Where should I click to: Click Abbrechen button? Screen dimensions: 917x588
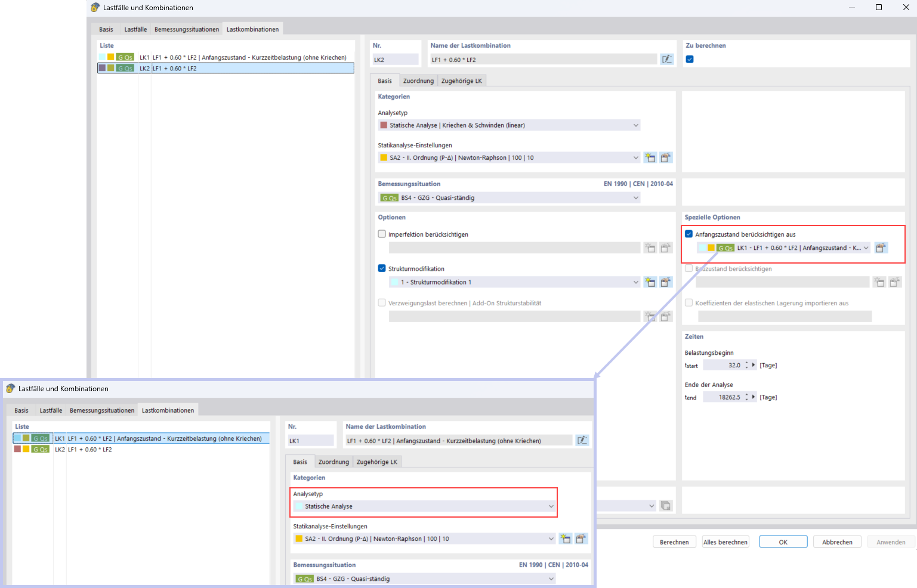pos(837,542)
